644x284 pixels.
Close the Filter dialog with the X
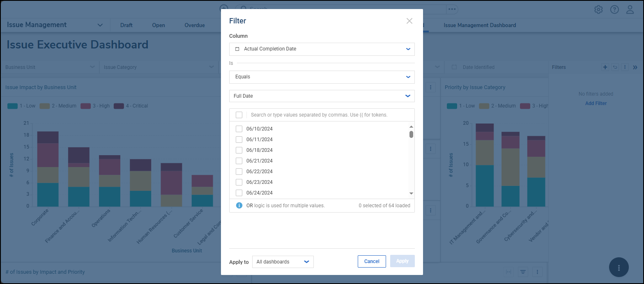[409, 21]
